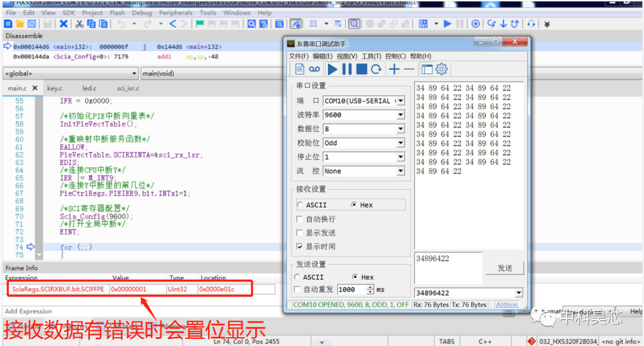
Task: Pause serial data reception
Action: click(x=348, y=69)
